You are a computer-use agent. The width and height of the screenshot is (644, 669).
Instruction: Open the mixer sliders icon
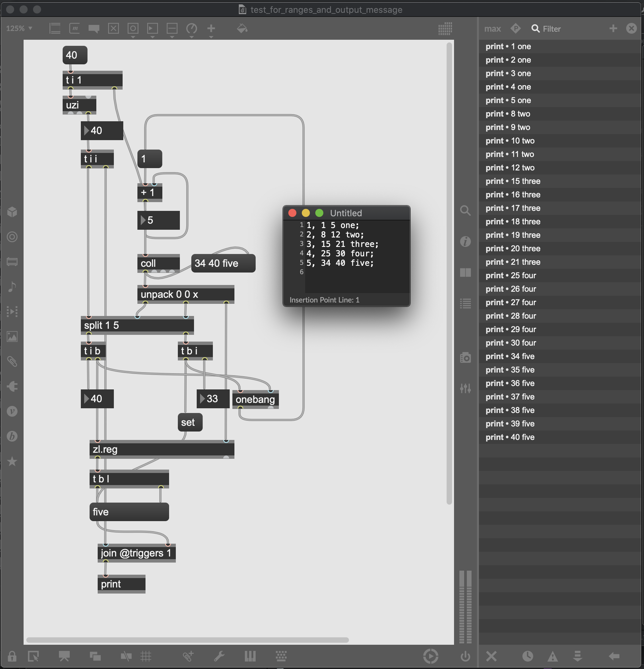(465, 388)
